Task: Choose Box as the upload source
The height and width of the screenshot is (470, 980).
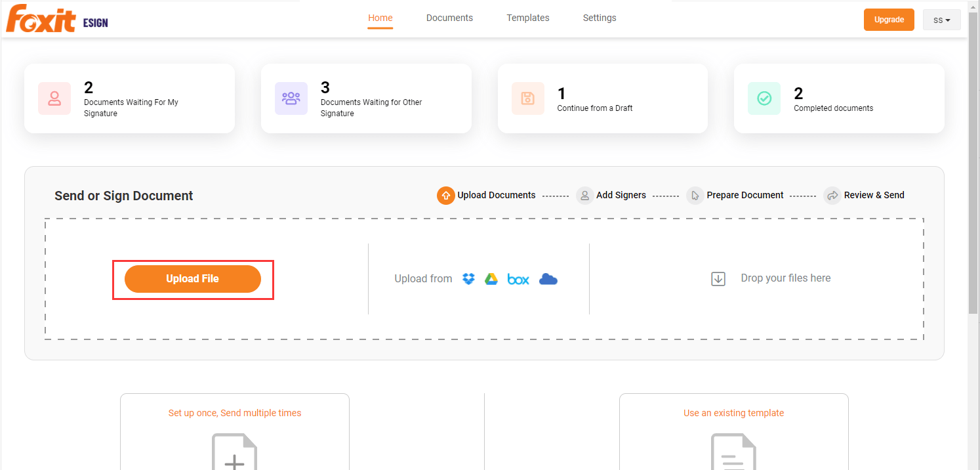Action: 518,278
